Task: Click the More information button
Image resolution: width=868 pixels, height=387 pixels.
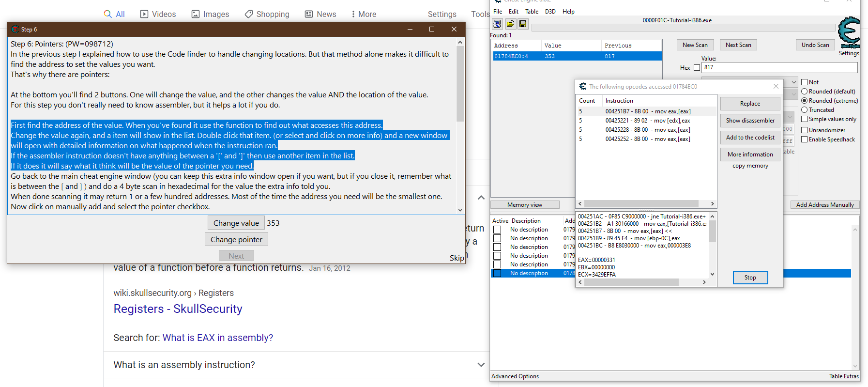Action: [750, 155]
